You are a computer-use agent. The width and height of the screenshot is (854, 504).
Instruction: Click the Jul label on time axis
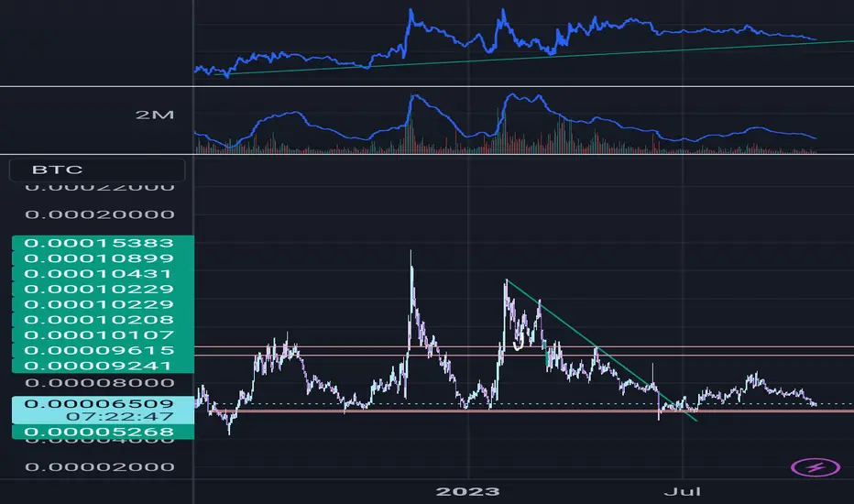point(683,491)
